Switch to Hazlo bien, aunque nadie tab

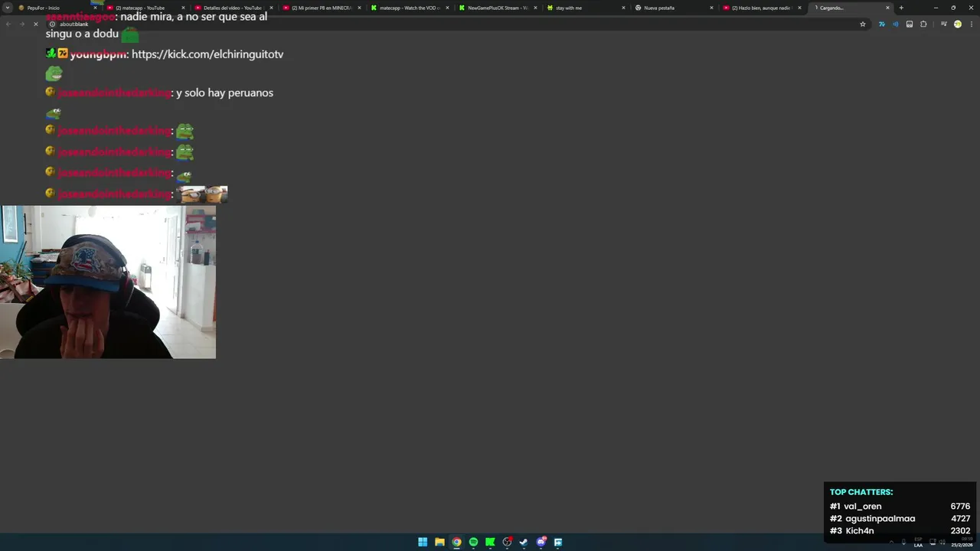pyautogui.click(x=762, y=8)
